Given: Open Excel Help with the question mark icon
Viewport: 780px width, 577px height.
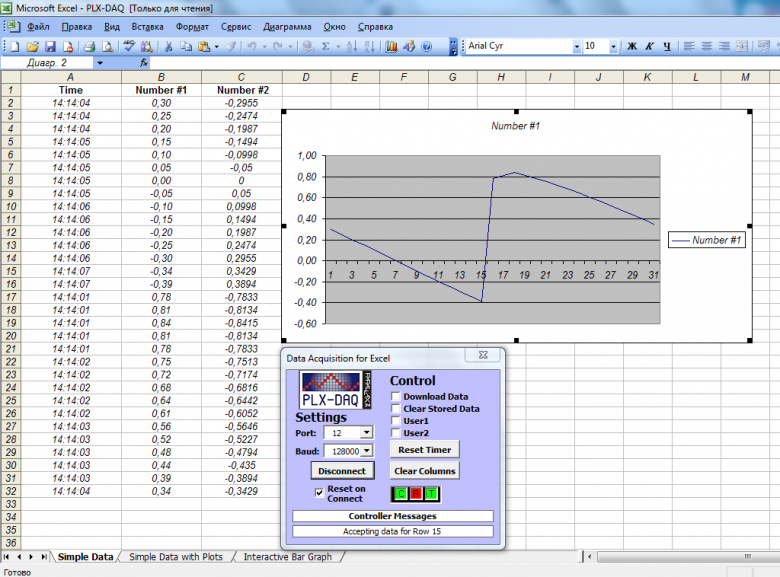Looking at the screenshot, I should [427, 47].
